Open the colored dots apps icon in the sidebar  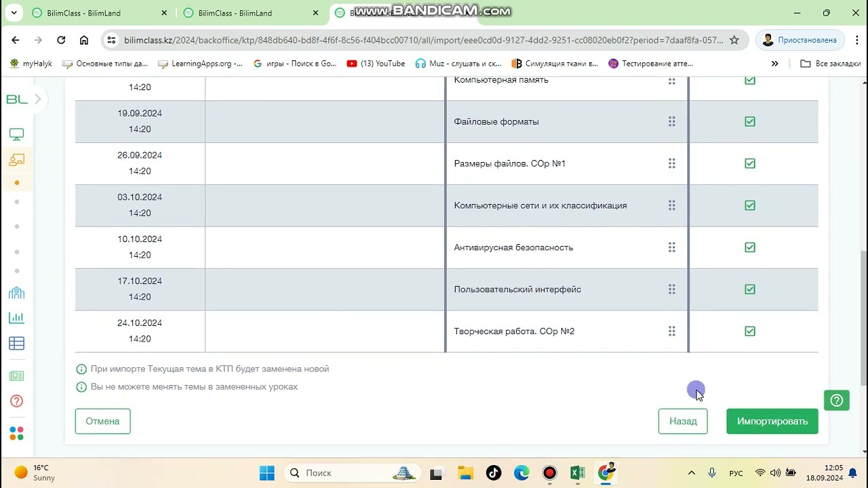17,434
